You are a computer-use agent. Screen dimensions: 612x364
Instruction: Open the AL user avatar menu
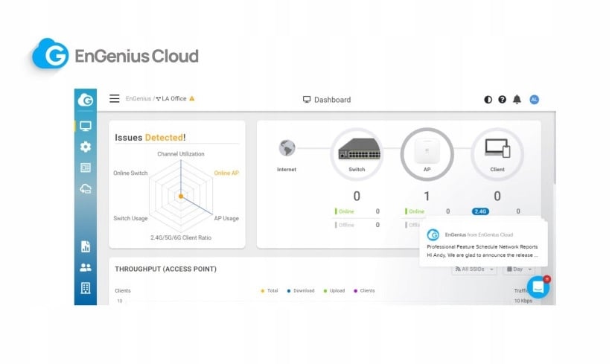534,100
